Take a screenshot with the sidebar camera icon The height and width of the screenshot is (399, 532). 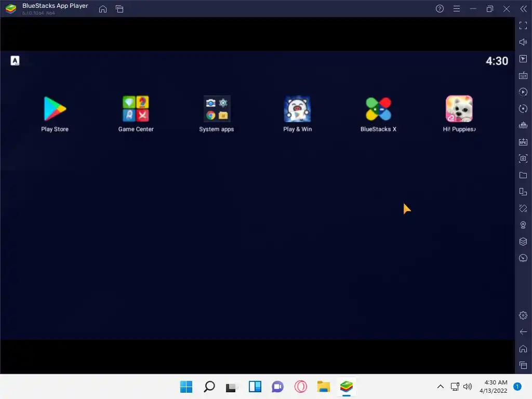click(x=523, y=158)
